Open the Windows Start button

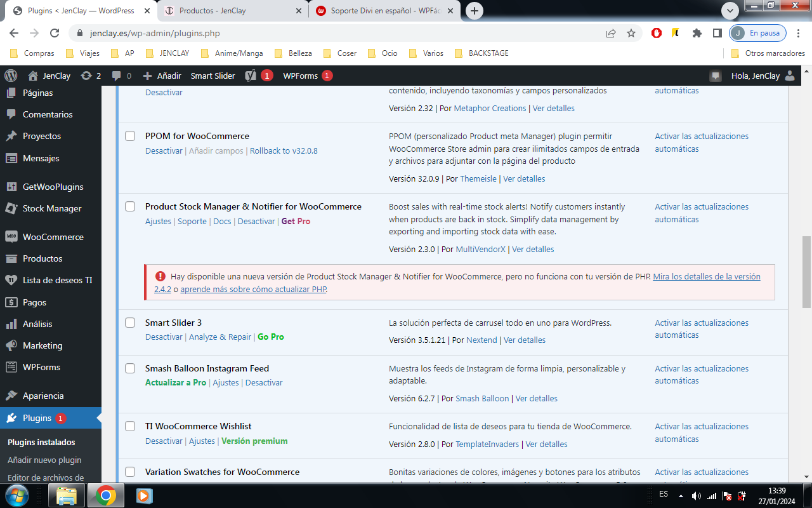point(17,495)
